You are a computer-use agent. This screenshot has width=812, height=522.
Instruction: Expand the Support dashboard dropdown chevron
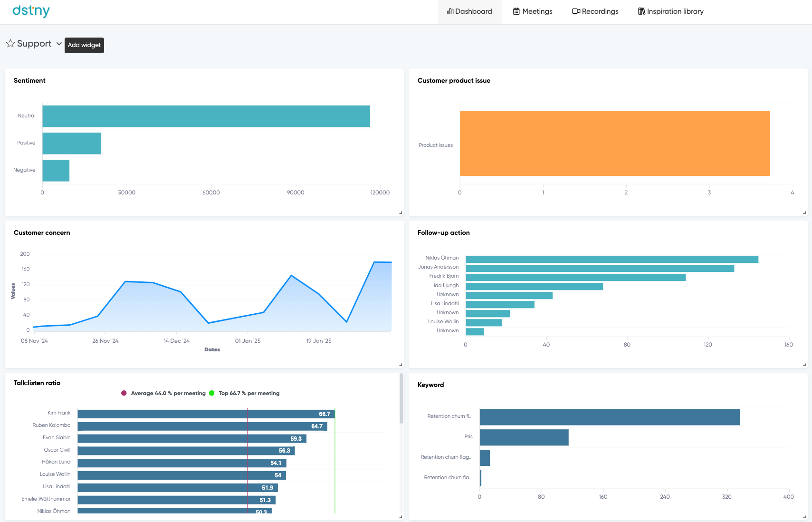[59, 44]
